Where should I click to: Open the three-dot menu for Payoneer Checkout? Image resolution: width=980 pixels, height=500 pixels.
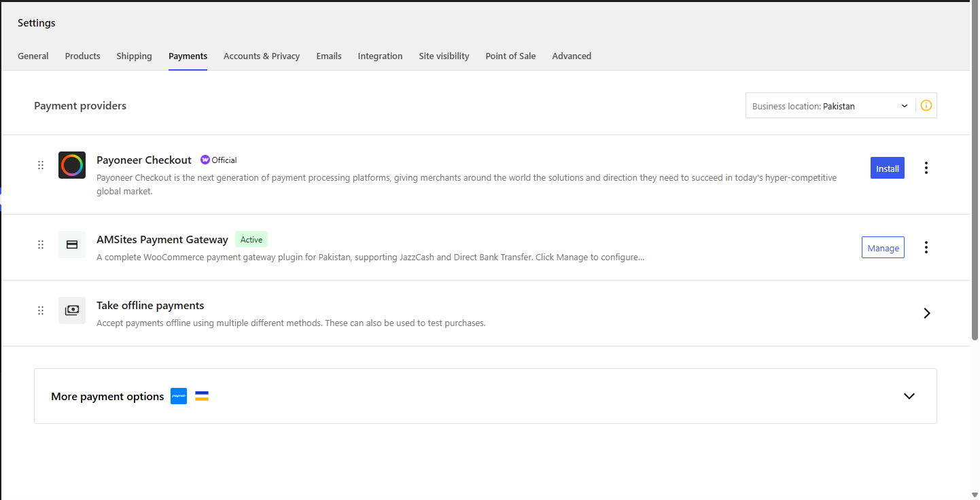[x=926, y=168]
